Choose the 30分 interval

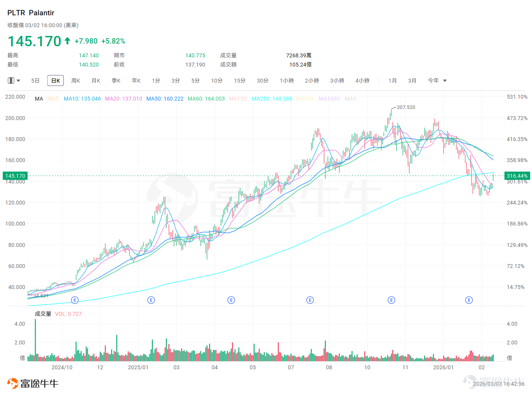(263, 81)
